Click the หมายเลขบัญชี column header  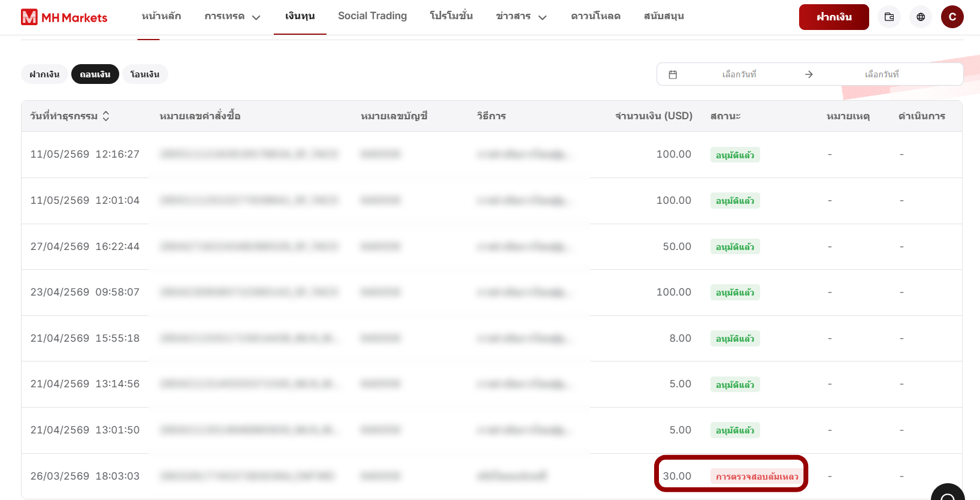point(394,116)
